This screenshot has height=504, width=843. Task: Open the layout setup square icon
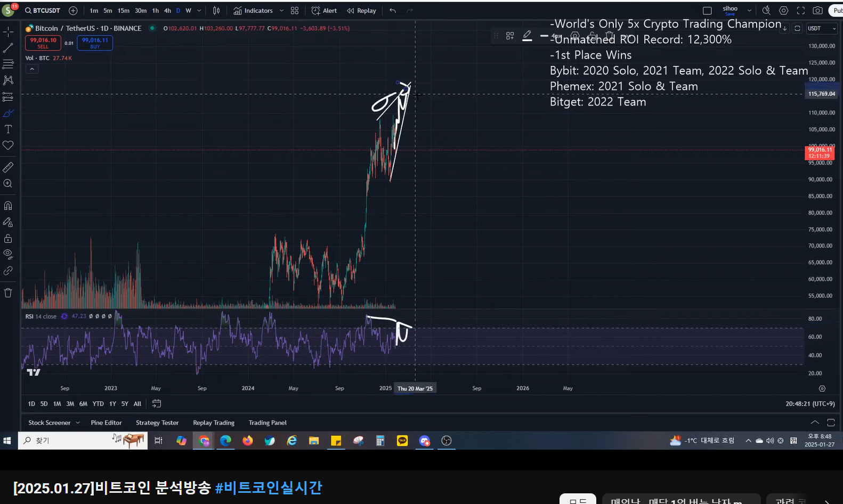click(x=707, y=11)
